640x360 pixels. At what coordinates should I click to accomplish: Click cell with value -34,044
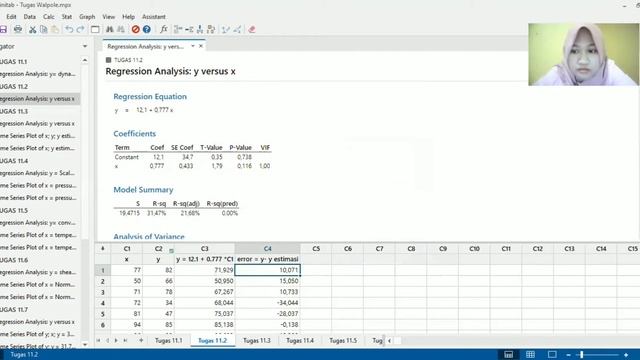(x=267, y=303)
